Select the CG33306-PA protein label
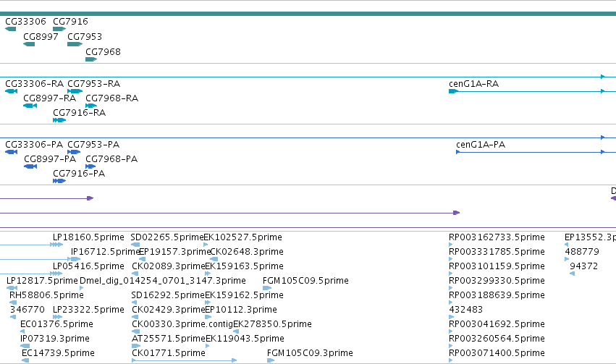 pyautogui.click(x=34, y=145)
